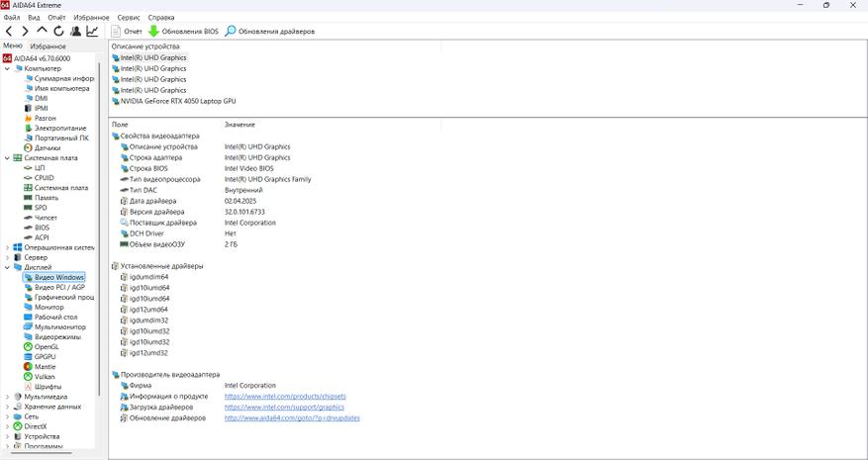
Task: Open the GPGPU tree item
Action: (40, 357)
